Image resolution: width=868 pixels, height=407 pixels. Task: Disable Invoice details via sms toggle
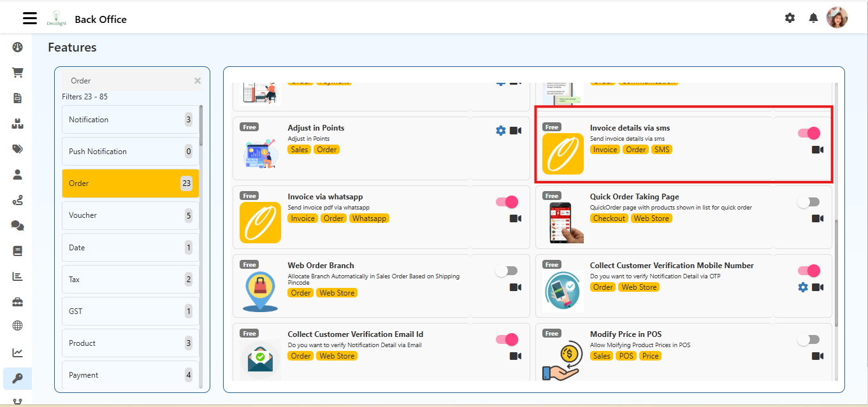point(808,133)
